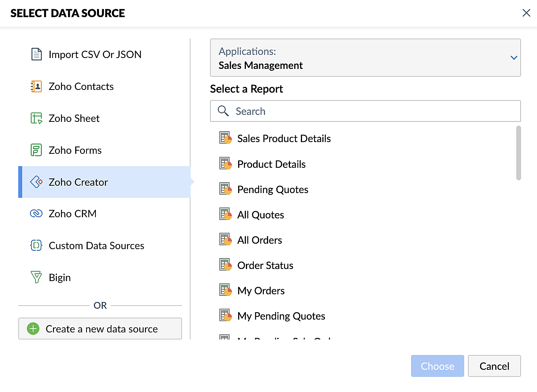The width and height of the screenshot is (537, 392).
Task: Click the Zoho CRM link icon
Action: tap(36, 213)
